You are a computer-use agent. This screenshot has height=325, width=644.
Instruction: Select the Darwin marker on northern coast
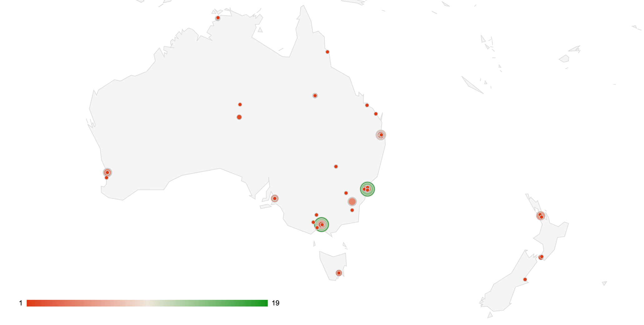[218, 18]
